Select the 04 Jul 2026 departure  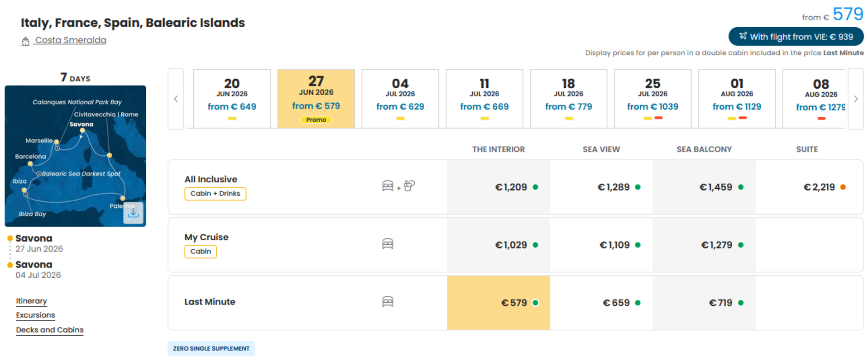click(400, 99)
